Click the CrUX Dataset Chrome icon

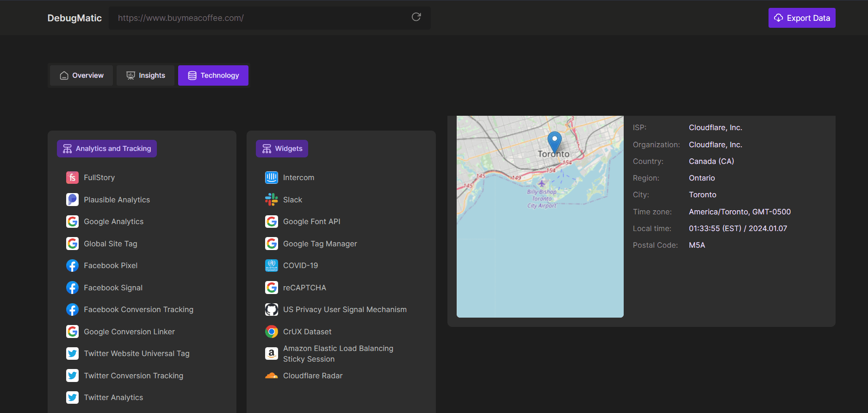(272, 332)
